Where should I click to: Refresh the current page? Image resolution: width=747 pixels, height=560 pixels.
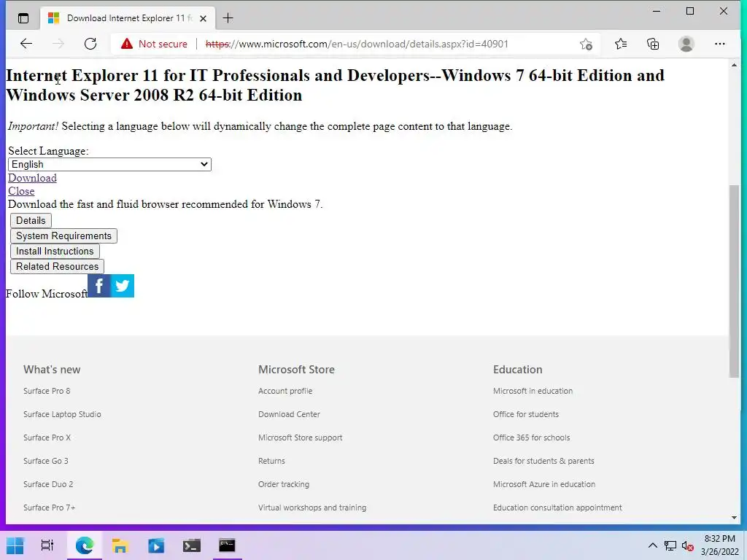[x=90, y=44]
